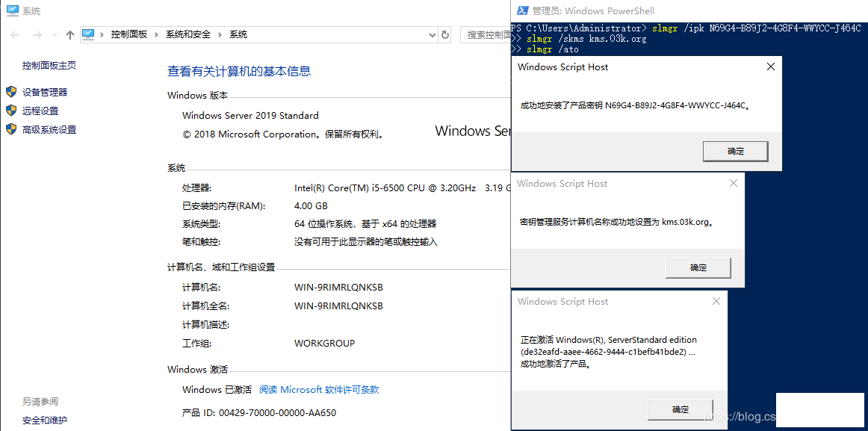Click the computer icon in address bar
Image resolution: width=868 pixels, height=431 pixels.
coord(89,34)
